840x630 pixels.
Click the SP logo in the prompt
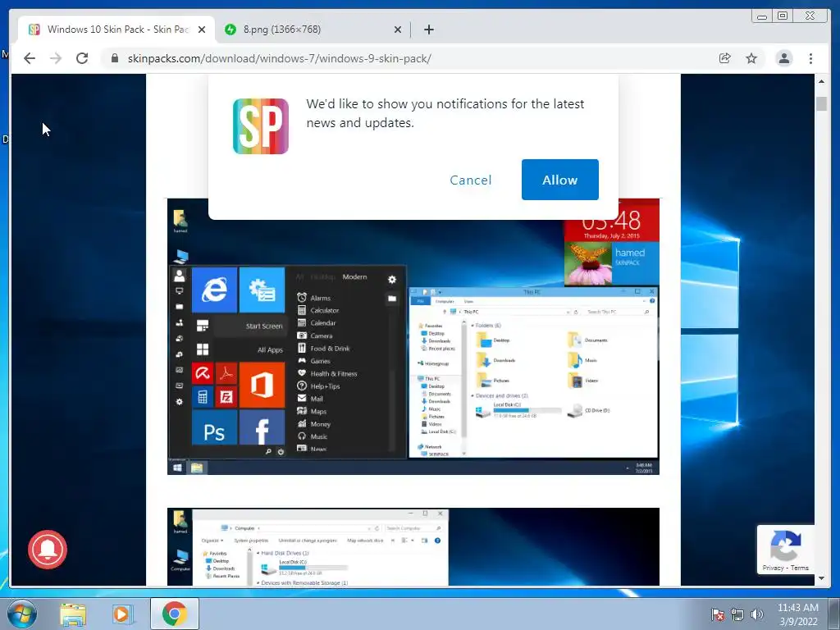(261, 126)
